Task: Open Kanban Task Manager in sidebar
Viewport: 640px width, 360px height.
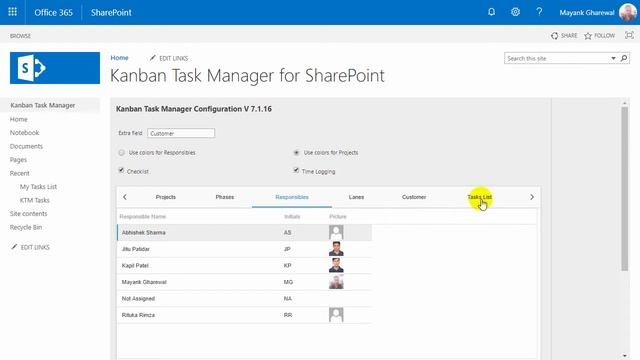Action: 43,105
